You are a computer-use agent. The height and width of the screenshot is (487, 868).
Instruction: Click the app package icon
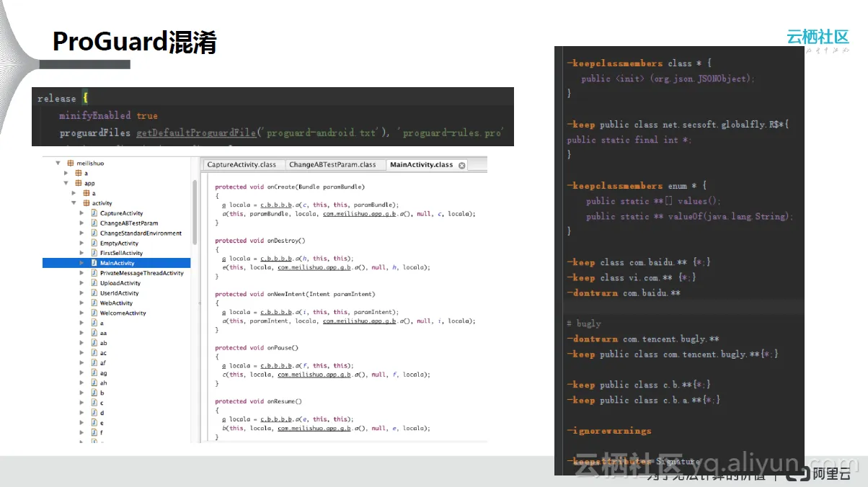tap(79, 184)
